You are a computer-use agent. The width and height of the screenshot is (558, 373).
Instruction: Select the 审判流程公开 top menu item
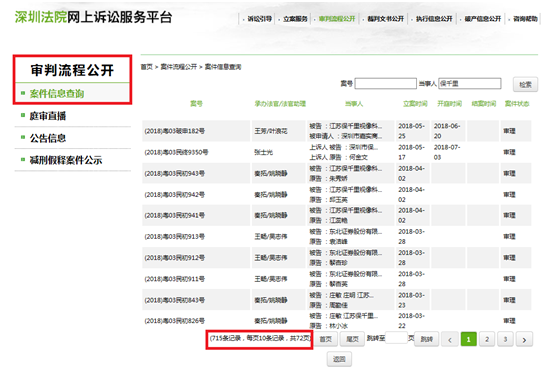point(337,19)
